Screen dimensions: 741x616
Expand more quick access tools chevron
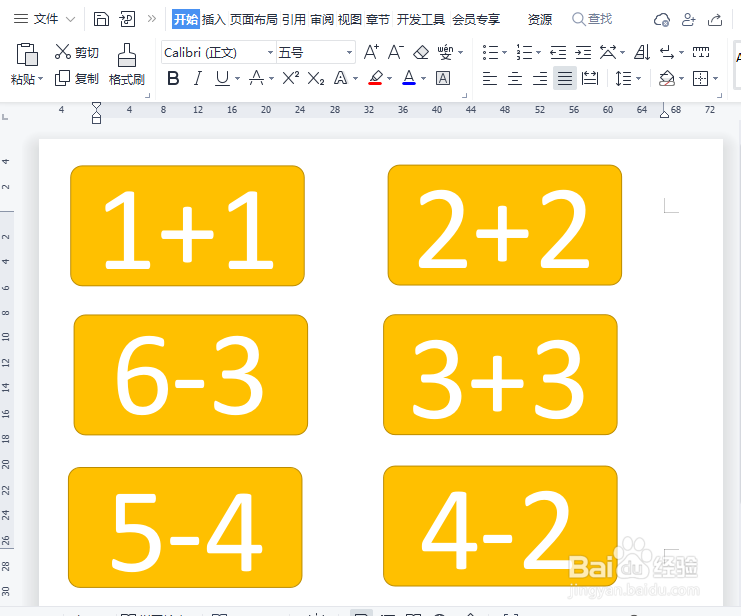click(x=151, y=19)
